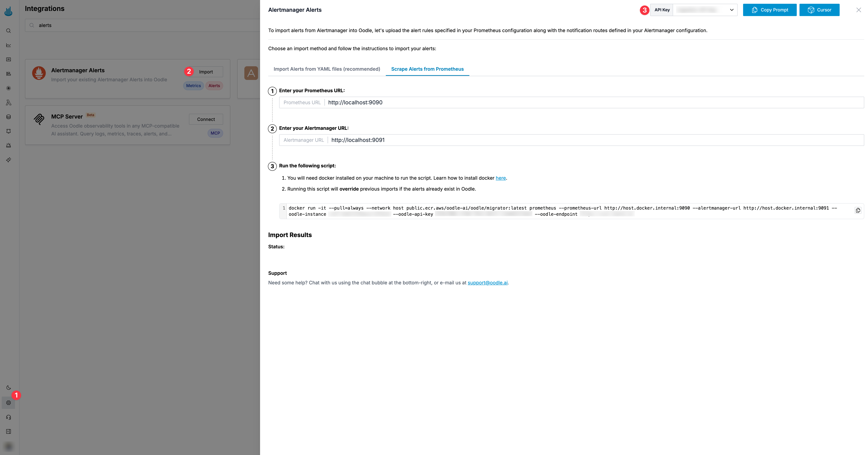Email support via the support@oodle.ai link
The height and width of the screenshot is (455, 868).
click(488, 282)
